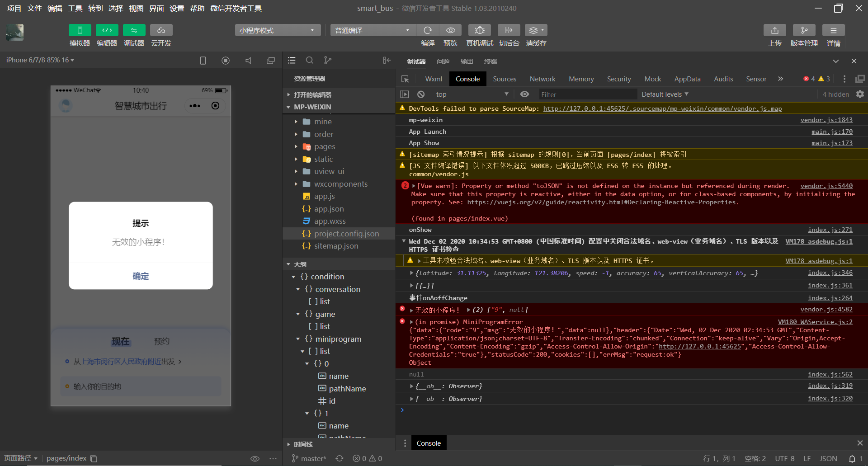868x466 pixels.
Task: Click the page path dropdown
Action: 21,458
